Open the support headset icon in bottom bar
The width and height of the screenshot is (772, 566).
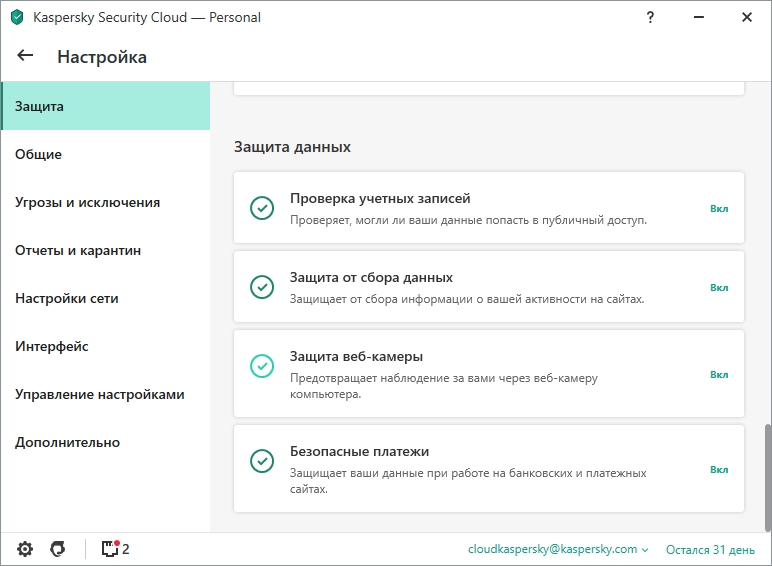point(58,549)
